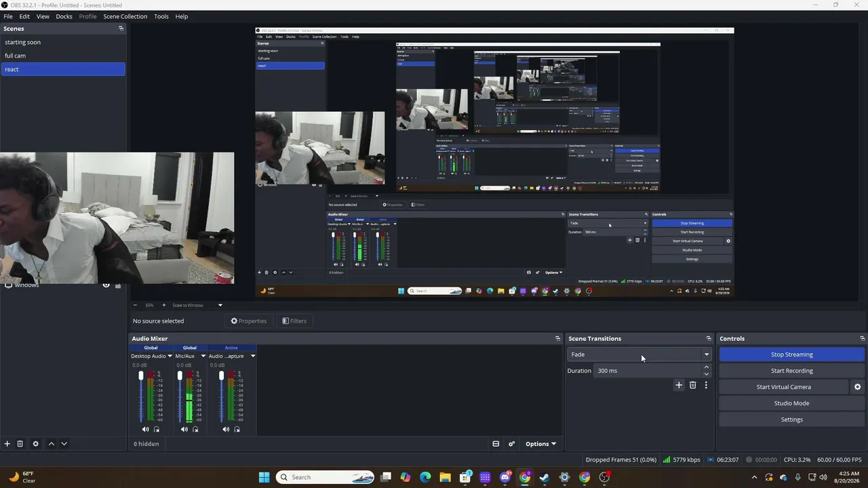
Task: Move source up arrow
Action: (x=51, y=444)
